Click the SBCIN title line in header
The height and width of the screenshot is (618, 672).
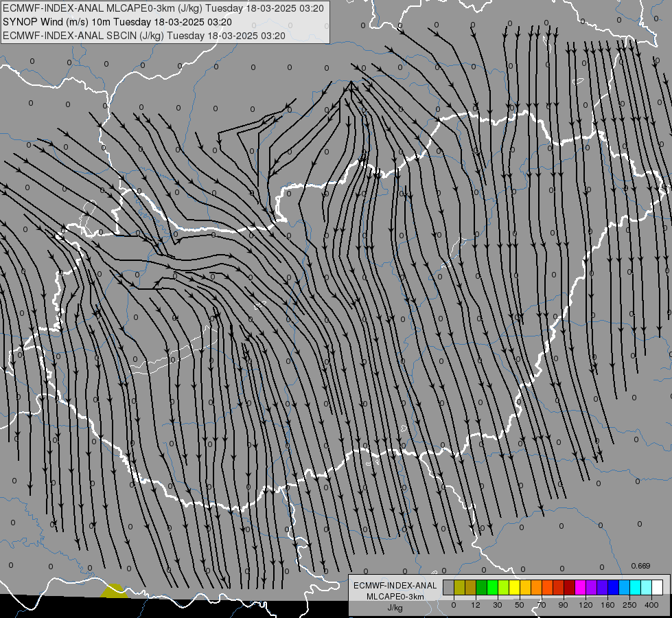coord(144,36)
